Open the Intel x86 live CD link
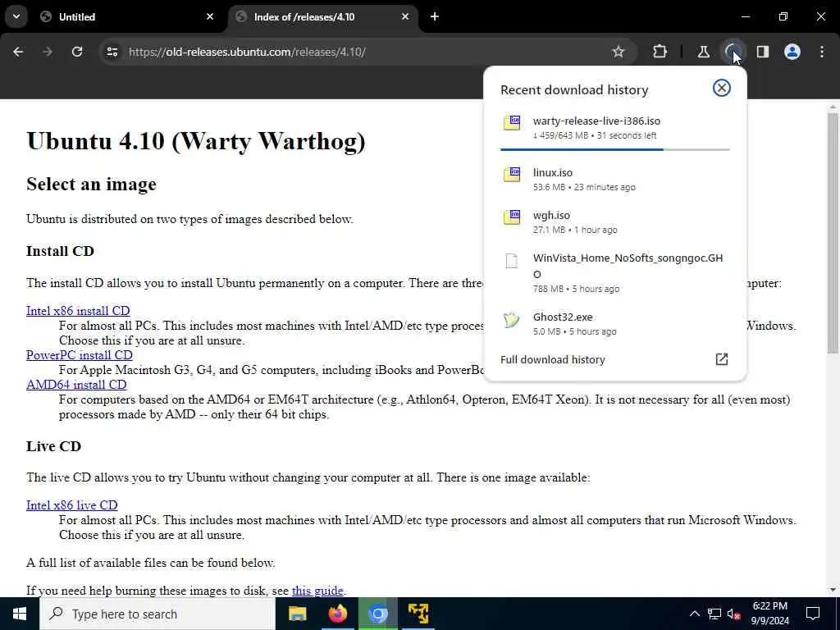The height and width of the screenshot is (630, 840). [72, 505]
